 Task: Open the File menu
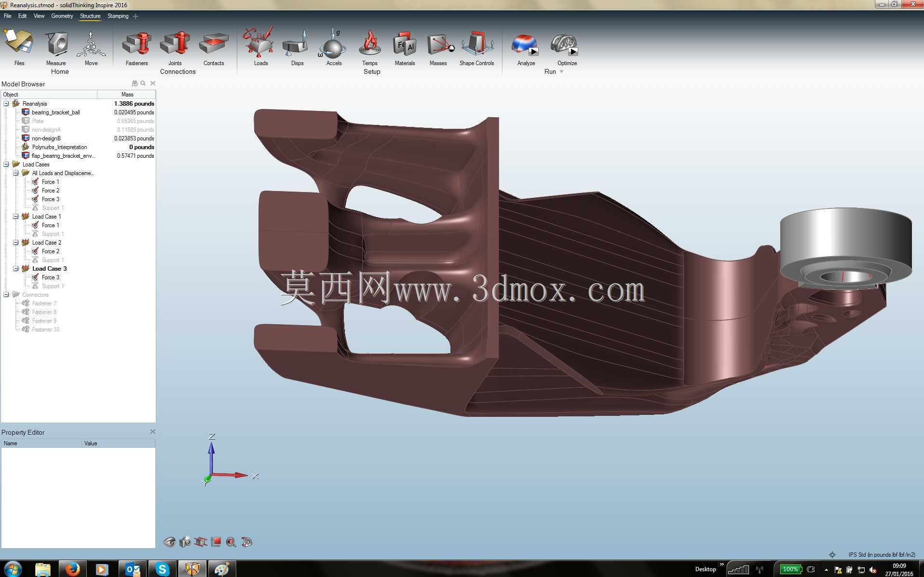8,16
